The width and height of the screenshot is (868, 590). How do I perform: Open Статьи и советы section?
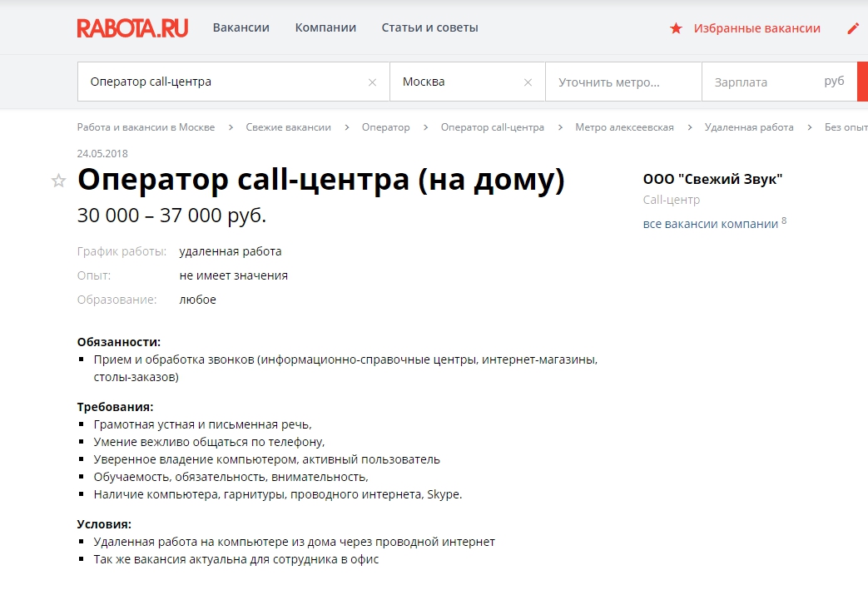pos(430,27)
